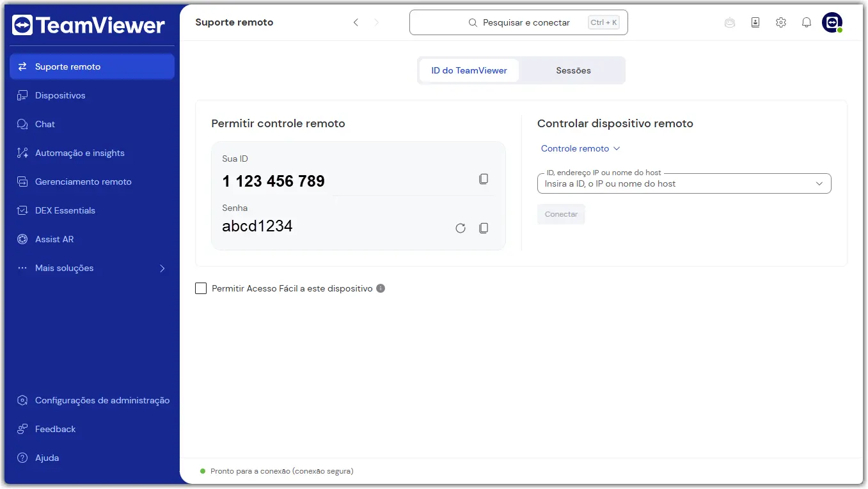
Task: Click the Chat bubble icon in sidebar
Action: pyautogui.click(x=22, y=124)
